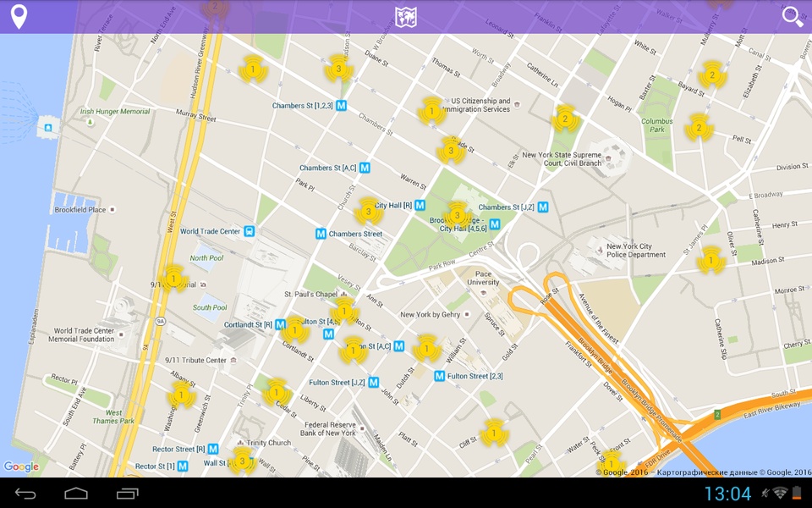812x508 pixels.
Task: Tap the Chambers St [1,2,3] metro icon
Action: (341, 105)
